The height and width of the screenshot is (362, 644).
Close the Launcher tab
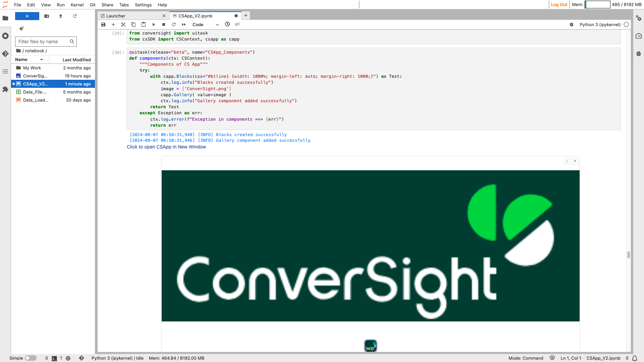[x=164, y=16]
